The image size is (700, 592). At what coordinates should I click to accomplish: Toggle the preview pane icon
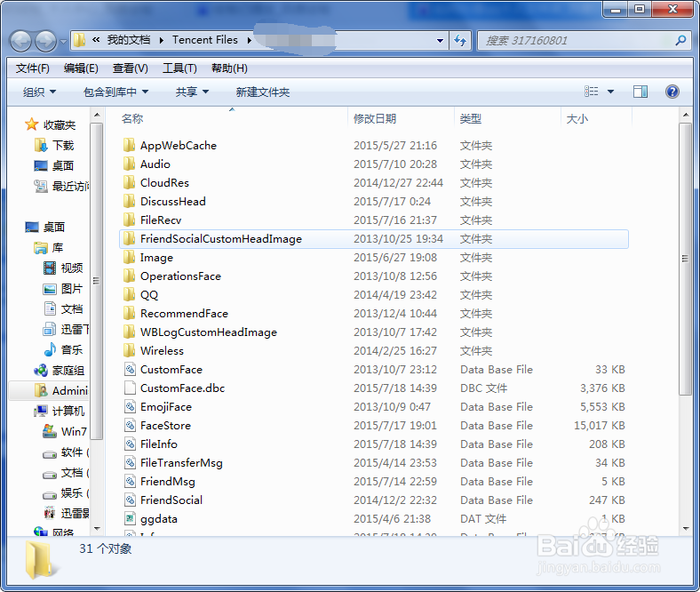(x=640, y=92)
